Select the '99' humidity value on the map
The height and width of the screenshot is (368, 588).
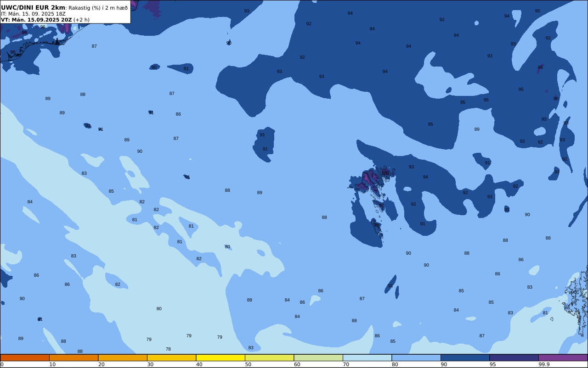pos(24,33)
